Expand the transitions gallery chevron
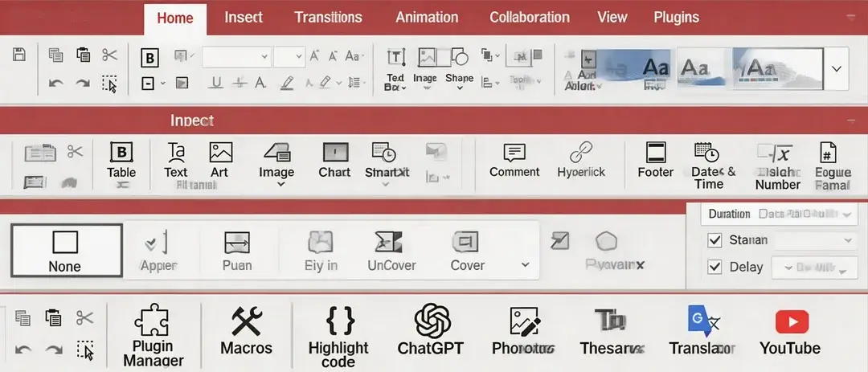The height and width of the screenshot is (372, 868). (526, 264)
